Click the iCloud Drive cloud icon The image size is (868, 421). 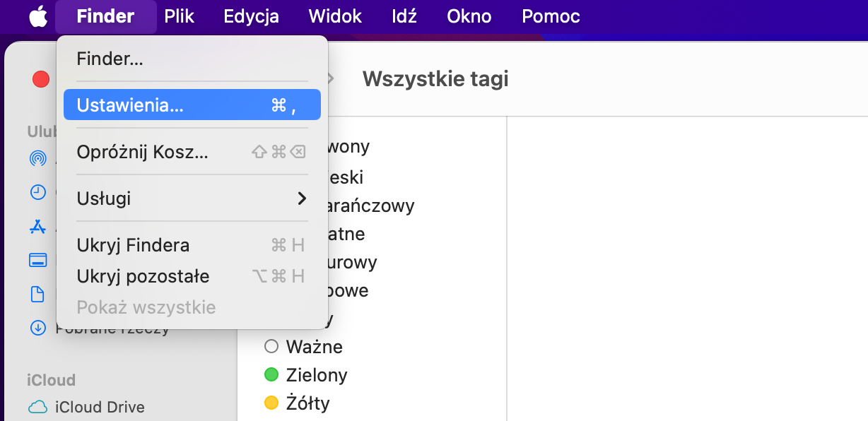tap(37, 408)
